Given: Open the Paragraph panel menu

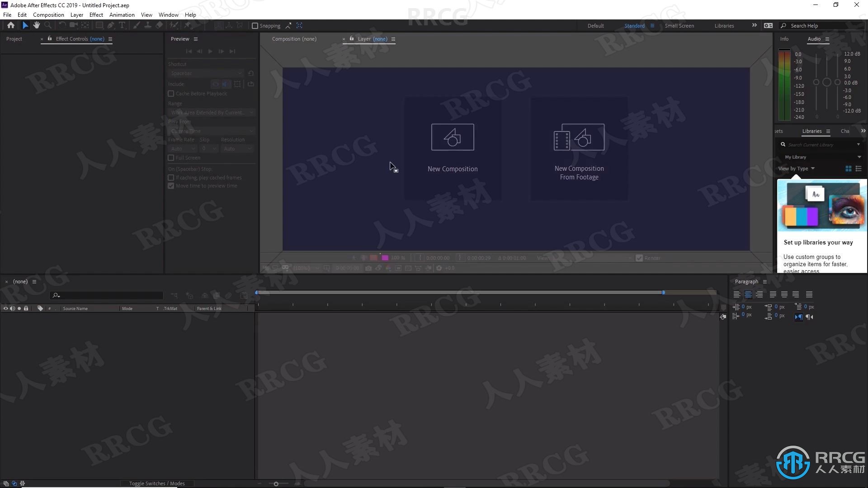Looking at the screenshot, I should (x=765, y=282).
